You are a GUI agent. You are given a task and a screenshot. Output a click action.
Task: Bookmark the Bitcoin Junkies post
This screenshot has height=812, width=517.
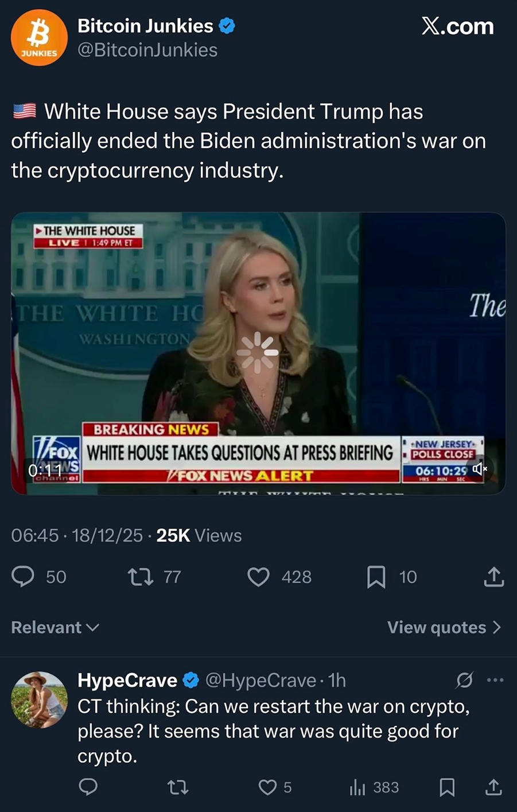point(376,576)
